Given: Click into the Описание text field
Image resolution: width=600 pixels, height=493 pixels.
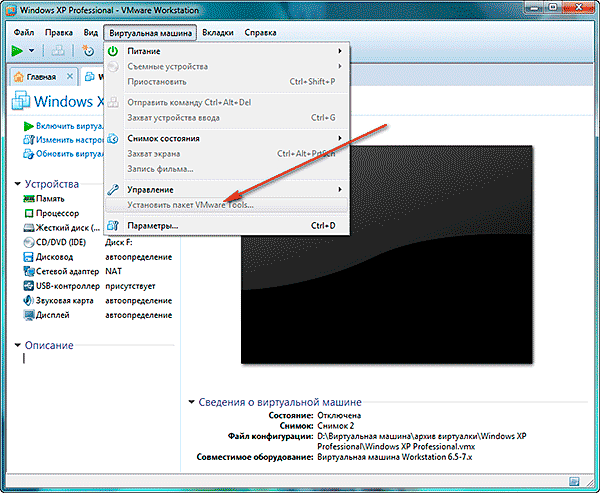Looking at the screenshot, I should (x=98, y=358).
